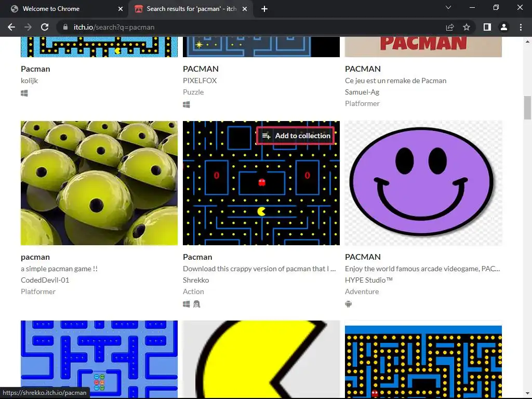
Task: Restore down the Chrome window
Action: coord(496,7)
